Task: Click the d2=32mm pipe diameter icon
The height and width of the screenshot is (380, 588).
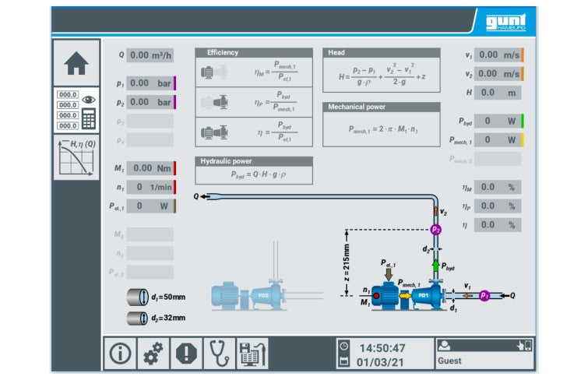Action: tap(138, 318)
